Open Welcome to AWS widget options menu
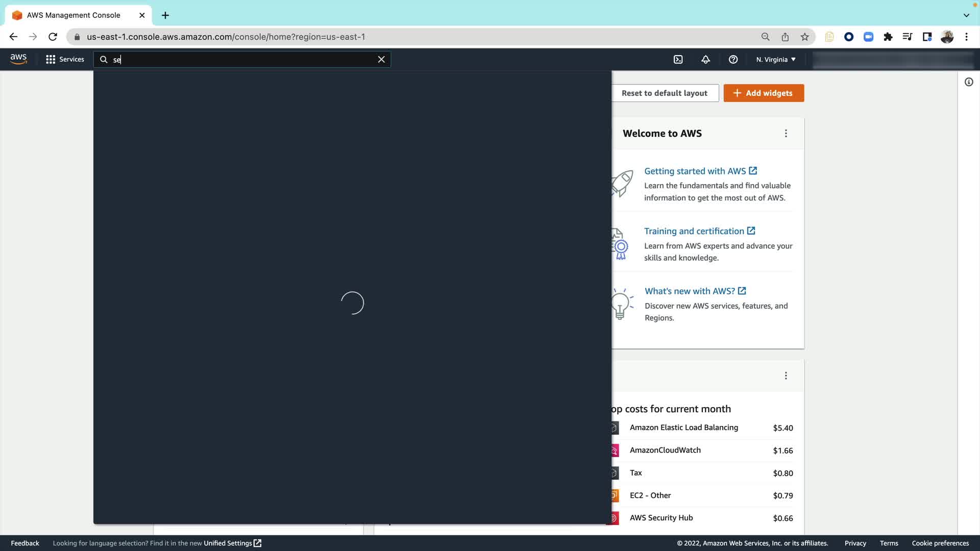Screen dimensions: 980x551 click(786, 134)
